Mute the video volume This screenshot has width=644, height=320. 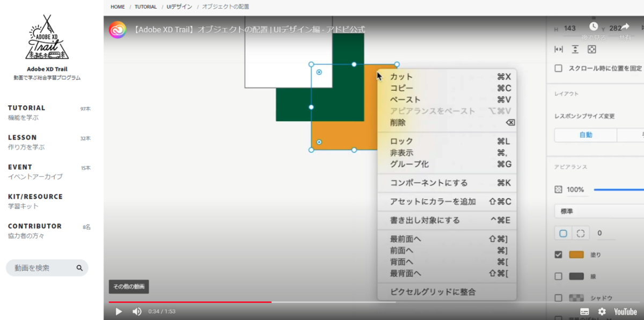click(137, 311)
